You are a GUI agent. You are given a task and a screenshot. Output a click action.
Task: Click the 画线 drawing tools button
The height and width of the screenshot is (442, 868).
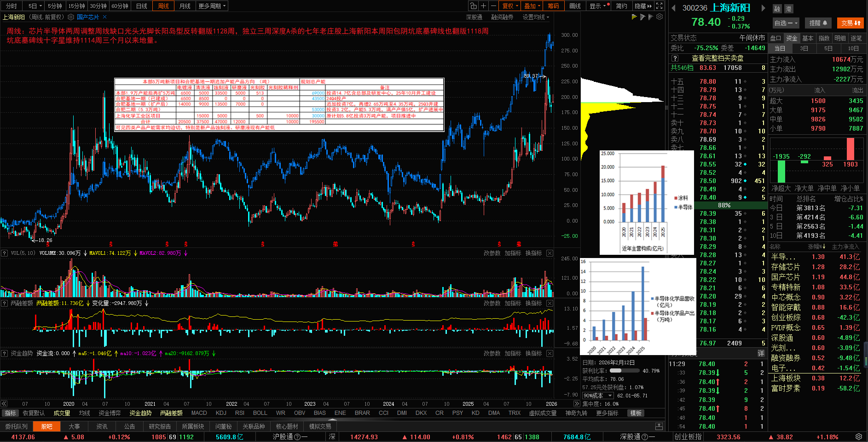[x=575, y=6]
